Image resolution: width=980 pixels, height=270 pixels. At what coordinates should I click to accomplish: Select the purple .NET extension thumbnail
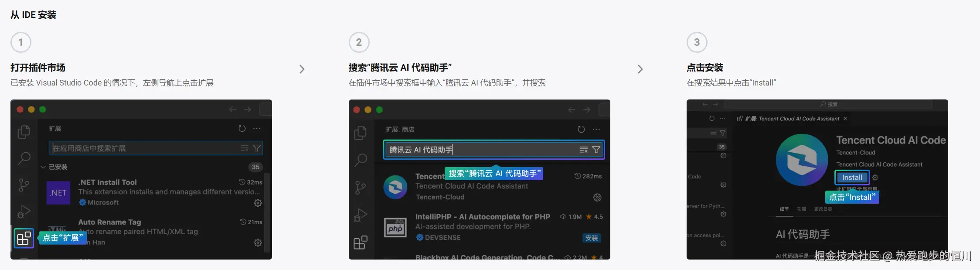58,193
